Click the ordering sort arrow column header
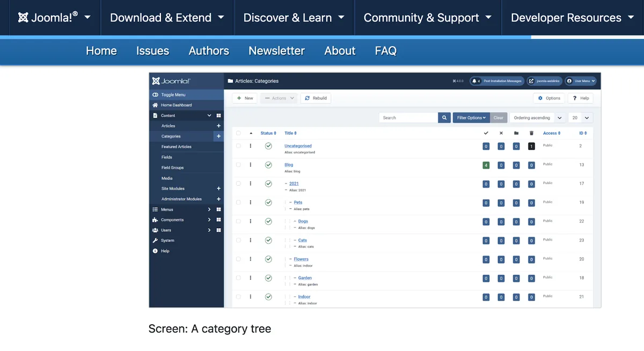 [x=251, y=133]
